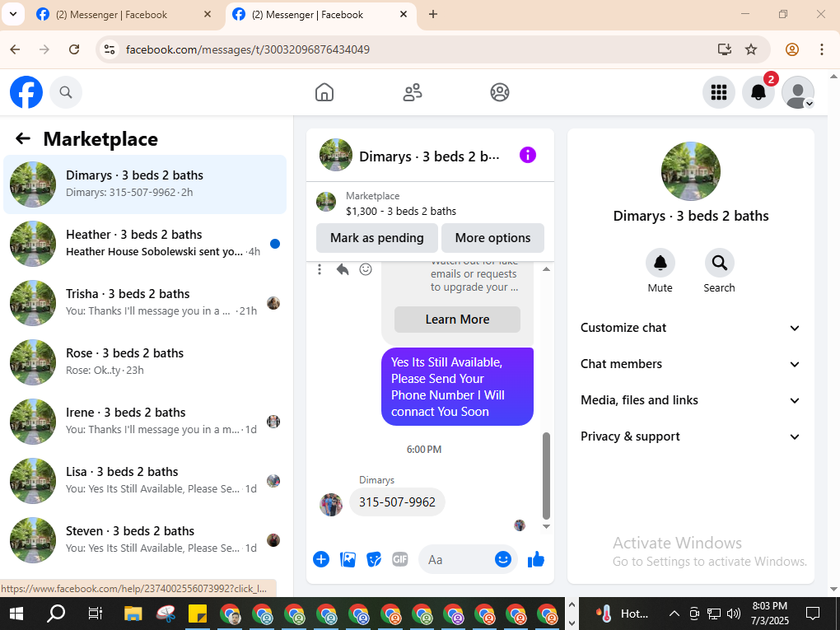Viewport: 840px width, 630px height.
Task: Click Learn More button in the chat
Action: click(457, 320)
